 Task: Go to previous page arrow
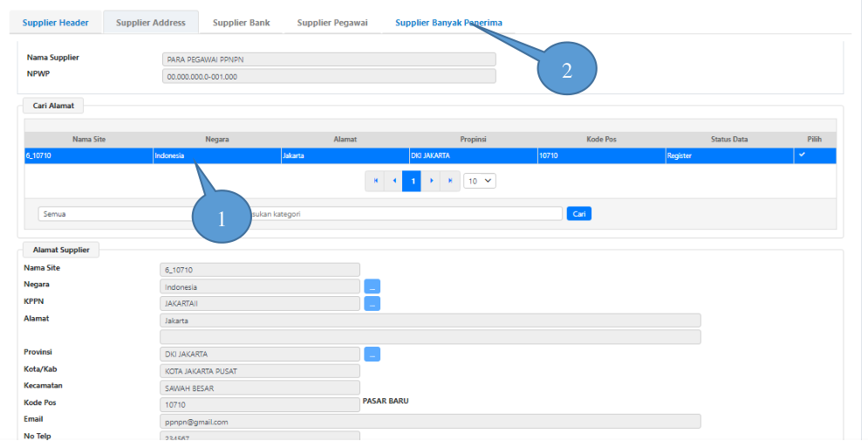(393, 181)
